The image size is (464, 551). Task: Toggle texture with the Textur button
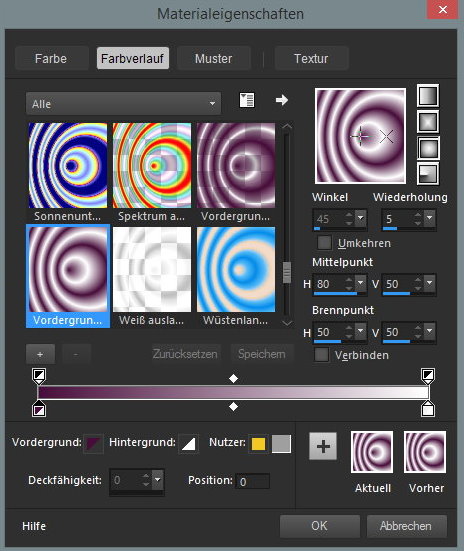point(311,58)
